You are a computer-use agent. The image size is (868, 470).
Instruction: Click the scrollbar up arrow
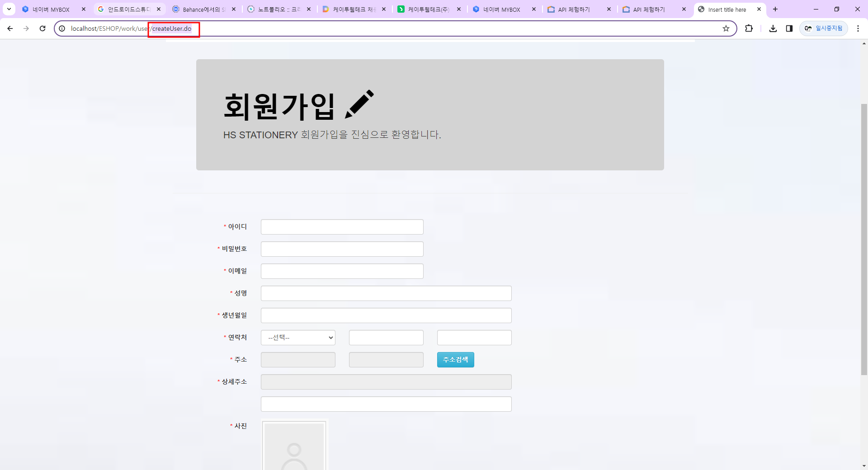click(864, 43)
